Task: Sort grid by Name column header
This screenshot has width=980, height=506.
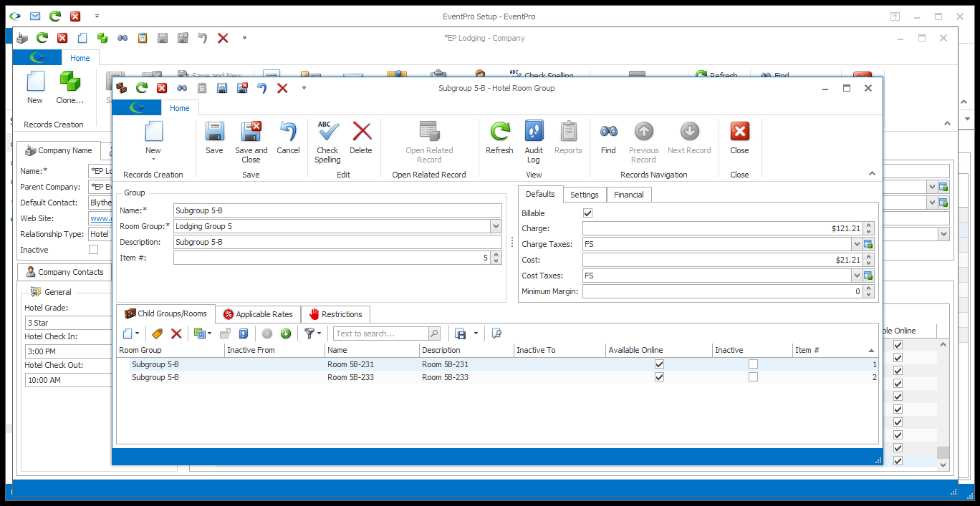Action: 372,350
